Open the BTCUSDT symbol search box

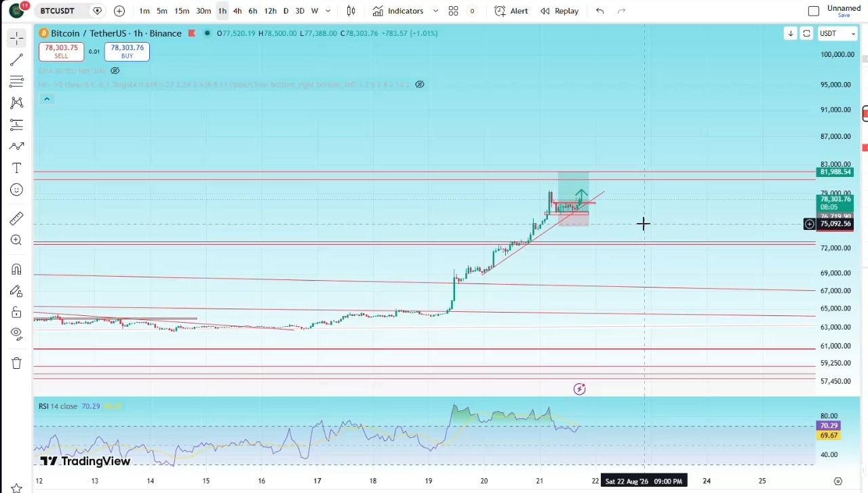pyautogui.click(x=57, y=11)
